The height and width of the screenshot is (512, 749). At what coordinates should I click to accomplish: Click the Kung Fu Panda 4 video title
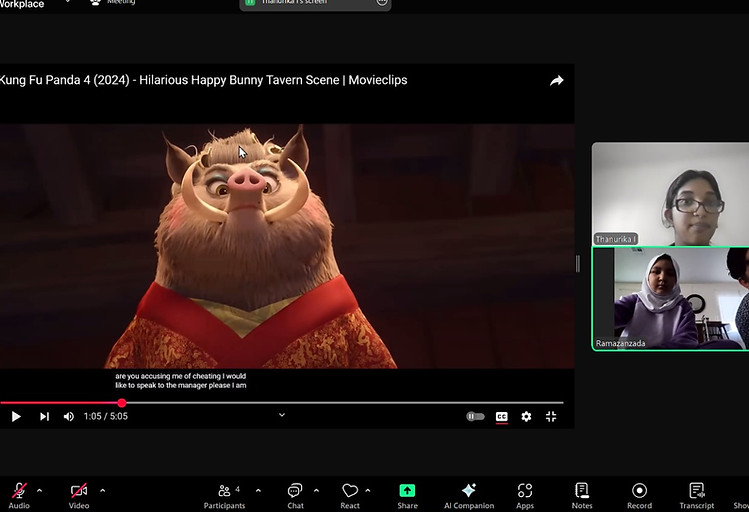click(203, 80)
